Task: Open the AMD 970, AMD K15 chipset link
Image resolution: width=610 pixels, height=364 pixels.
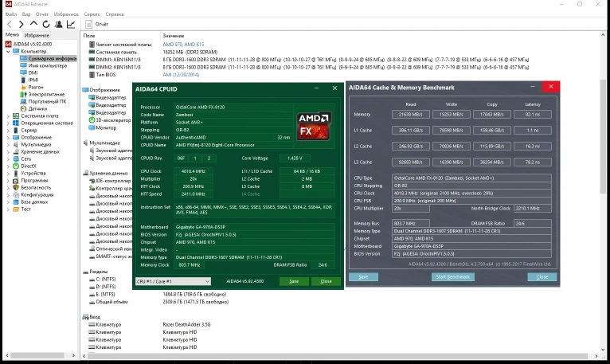Action: pyautogui.click(x=183, y=45)
